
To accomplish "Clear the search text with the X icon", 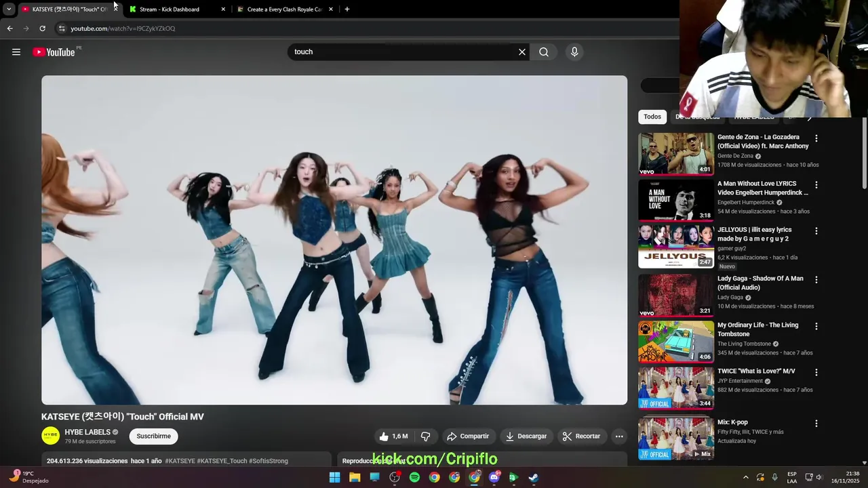I will 522,52.
